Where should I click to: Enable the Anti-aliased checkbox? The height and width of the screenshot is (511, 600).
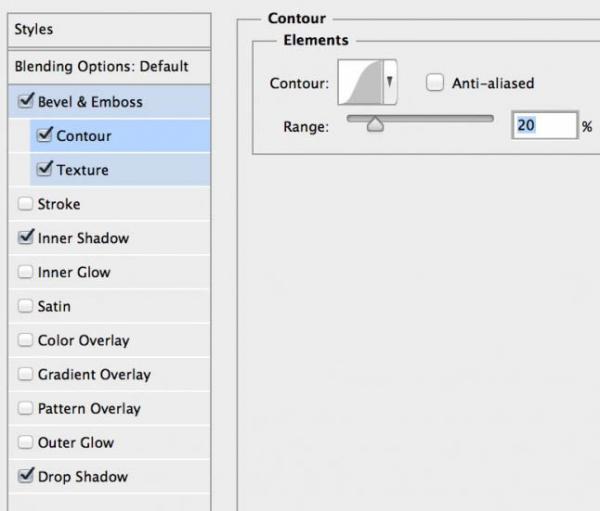[435, 84]
